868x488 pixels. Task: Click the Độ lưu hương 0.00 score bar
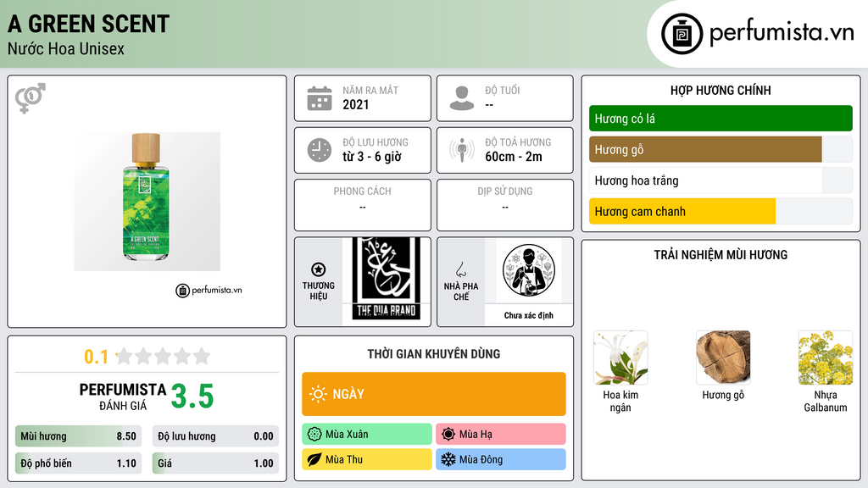coord(215,436)
